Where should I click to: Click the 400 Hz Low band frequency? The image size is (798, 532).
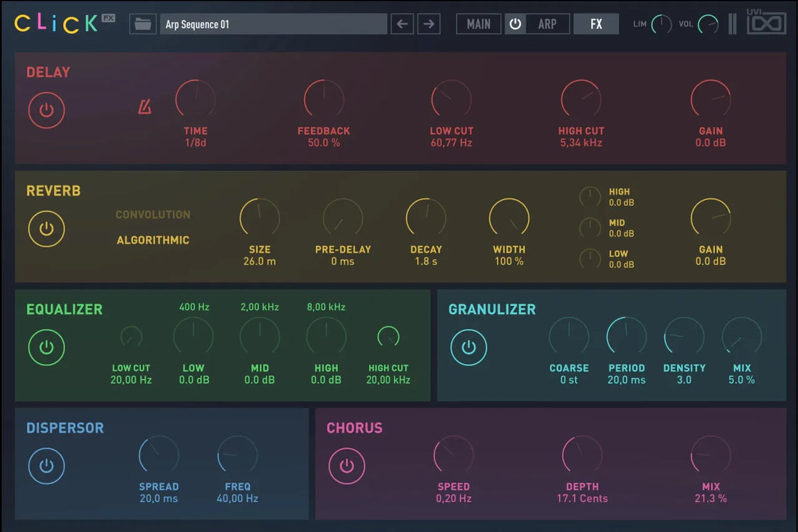194,307
